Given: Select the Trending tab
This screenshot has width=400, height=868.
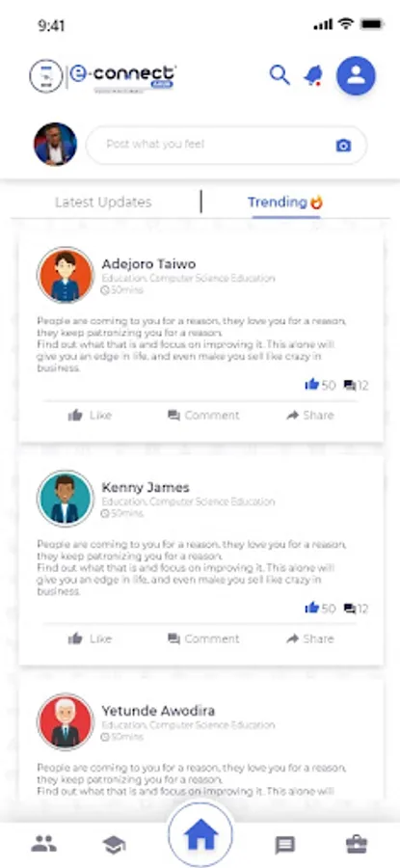Looking at the screenshot, I should click(285, 203).
